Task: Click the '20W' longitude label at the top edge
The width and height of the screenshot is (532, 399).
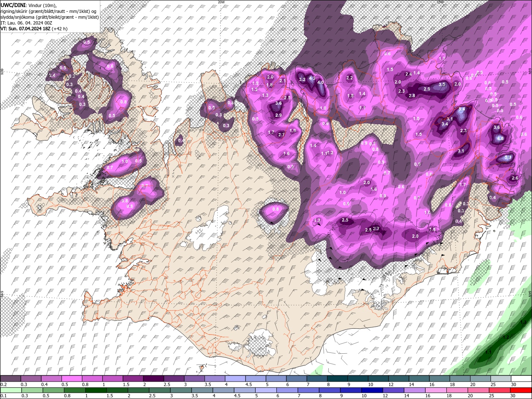Action: click(221, 2)
